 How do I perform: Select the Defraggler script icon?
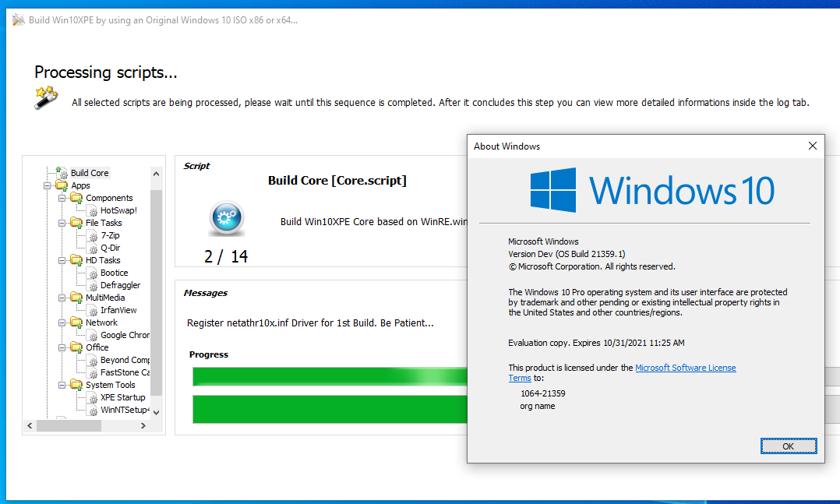92,285
